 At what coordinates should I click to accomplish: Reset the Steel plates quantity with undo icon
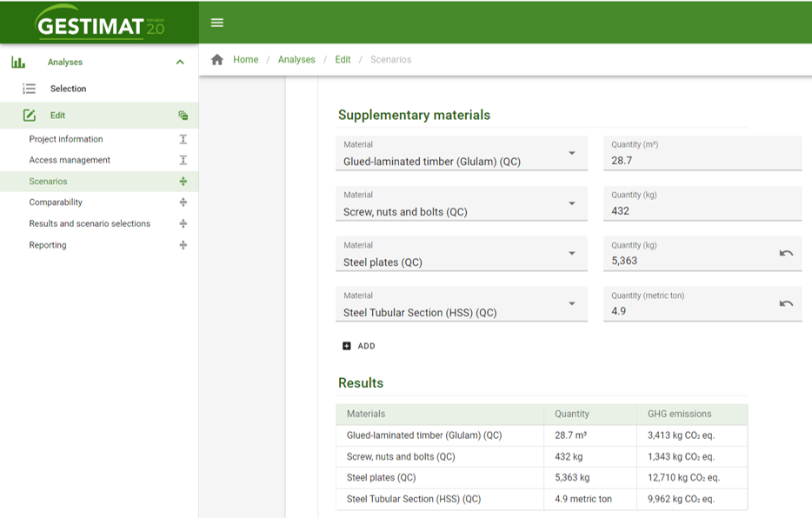point(786,254)
